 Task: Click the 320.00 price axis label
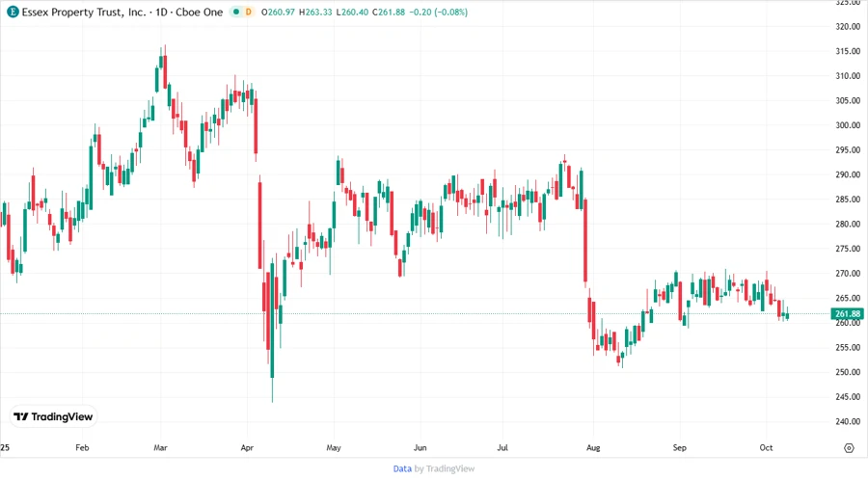(848, 27)
